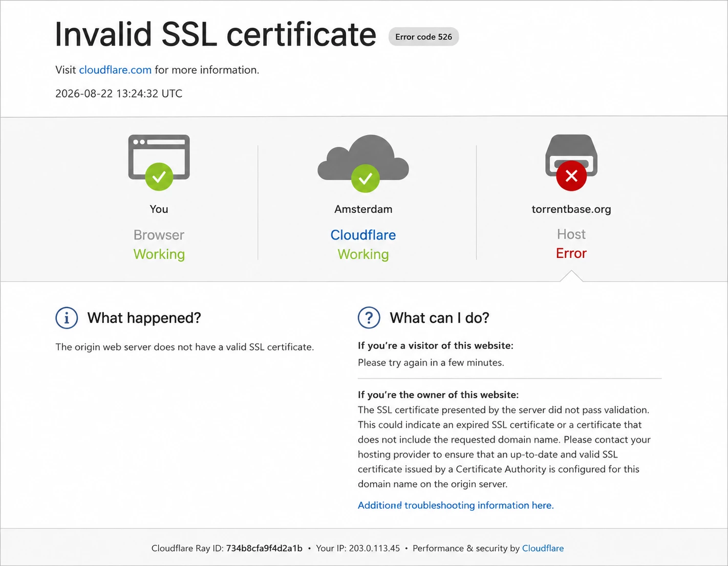Click 'If you're the owner of this website:'
Screen dimensions: 728x566
(x=438, y=395)
